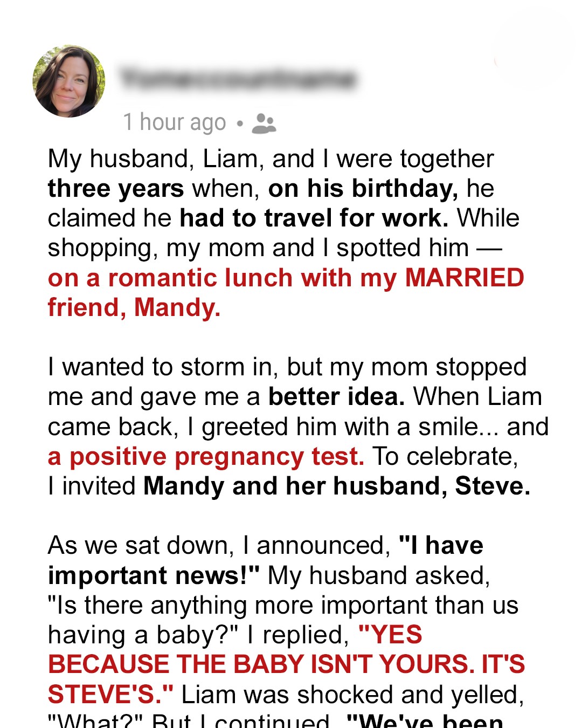
Task: Tap the red line "on a romantic lunch with my MARRIED"
Action: pyautogui.click(x=286, y=278)
